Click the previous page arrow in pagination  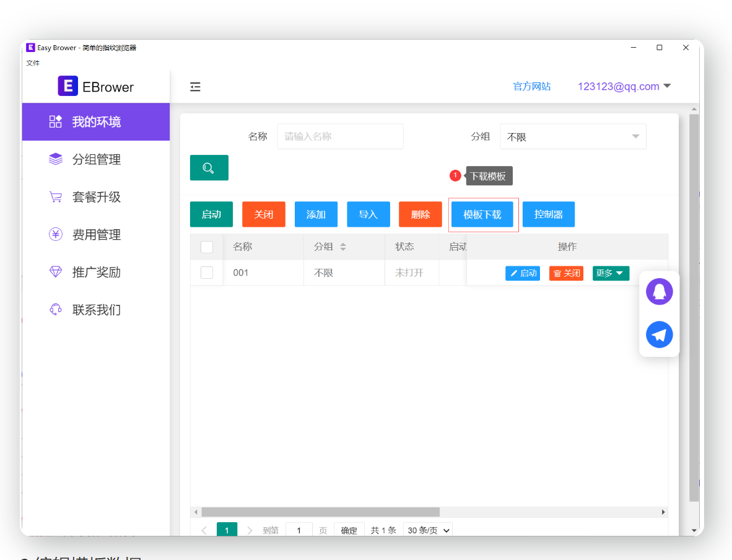(204, 530)
